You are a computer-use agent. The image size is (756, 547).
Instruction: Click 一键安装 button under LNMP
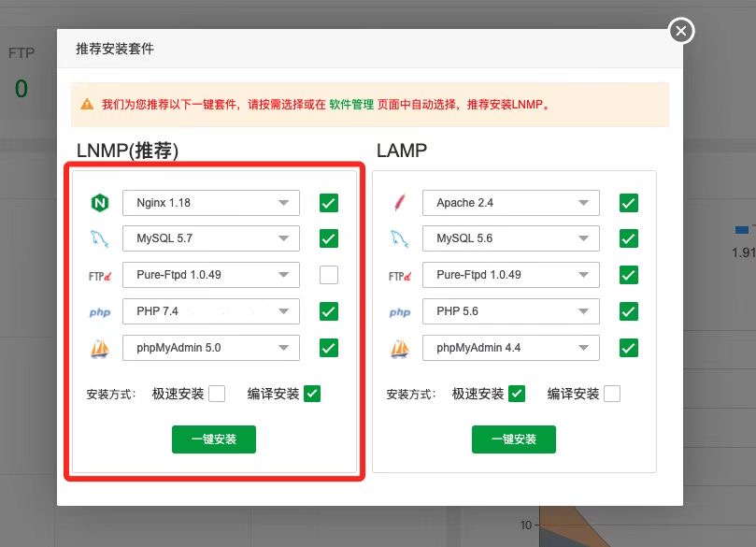214,439
